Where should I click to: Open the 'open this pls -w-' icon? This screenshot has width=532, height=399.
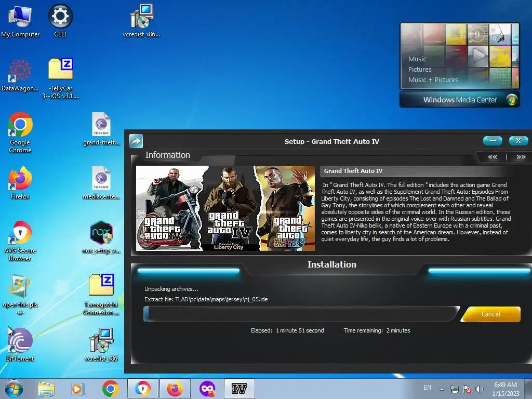tap(20, 295)
